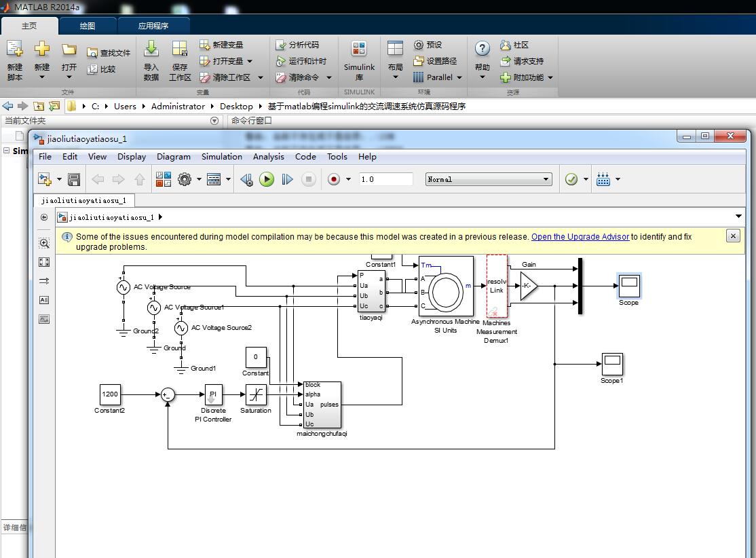Screen dimensions: 756x558
Task: Click the Import Data icon
Action: point(151,49)
